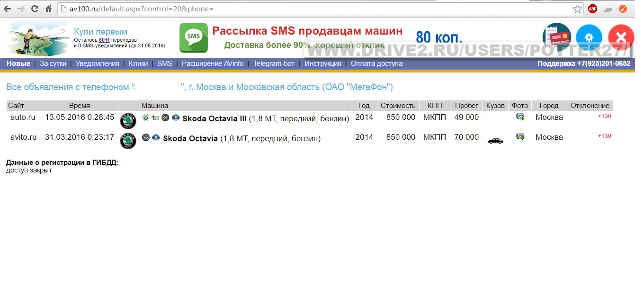644x307 pixels.
Task: Click the Поддержка phone number text
Action: (584, 63)
